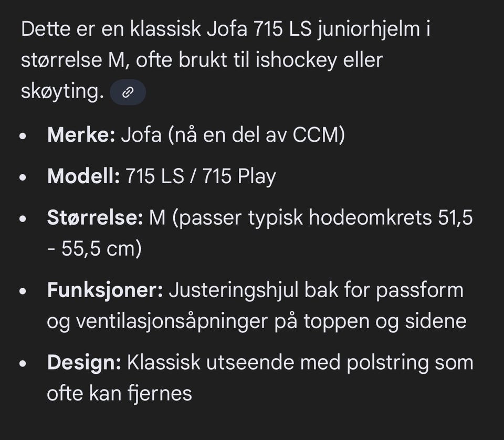
Task: Click the bold 'Merke:' label
Action: pos(81,135)
